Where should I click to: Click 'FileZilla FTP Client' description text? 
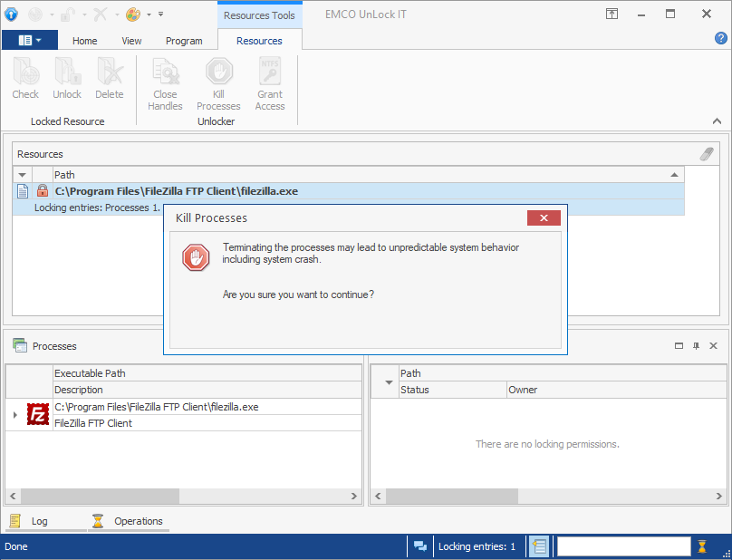tap(93, 423)
